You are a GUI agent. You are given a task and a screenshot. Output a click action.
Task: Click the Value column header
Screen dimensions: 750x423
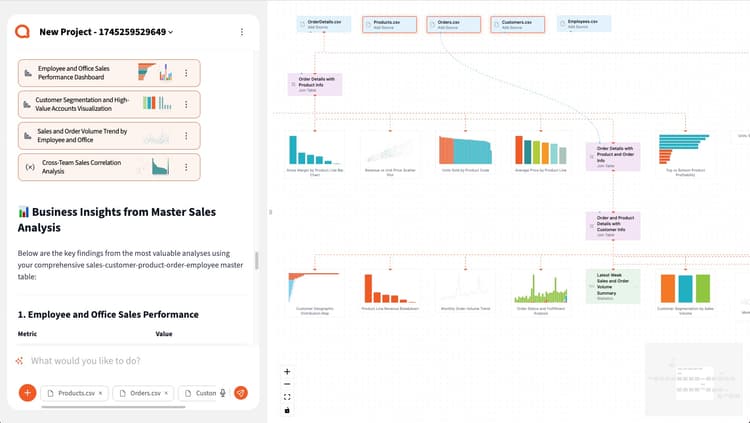pyautogui.click(x=164, y=334)
